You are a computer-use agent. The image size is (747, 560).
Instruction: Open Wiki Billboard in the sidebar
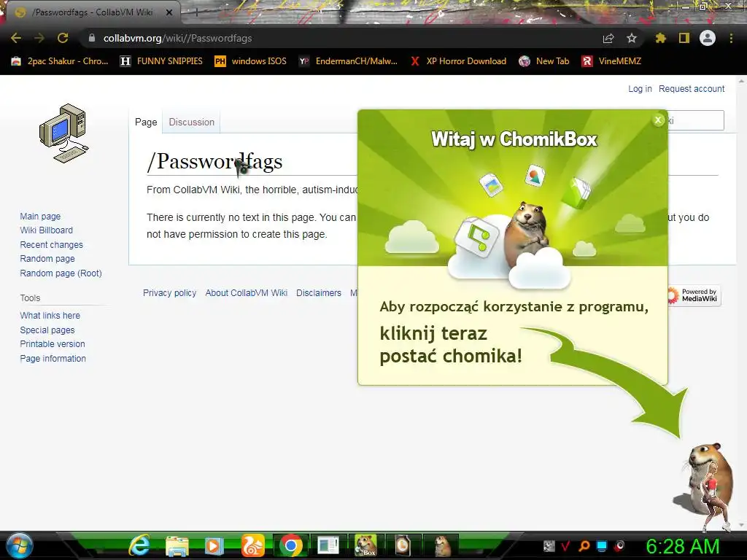(46, 230)
